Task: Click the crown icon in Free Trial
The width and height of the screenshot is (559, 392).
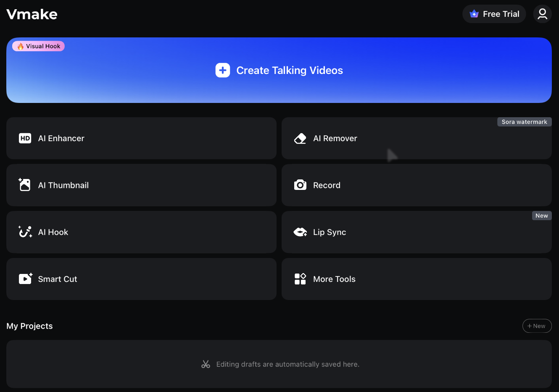Action: point(474,14)
